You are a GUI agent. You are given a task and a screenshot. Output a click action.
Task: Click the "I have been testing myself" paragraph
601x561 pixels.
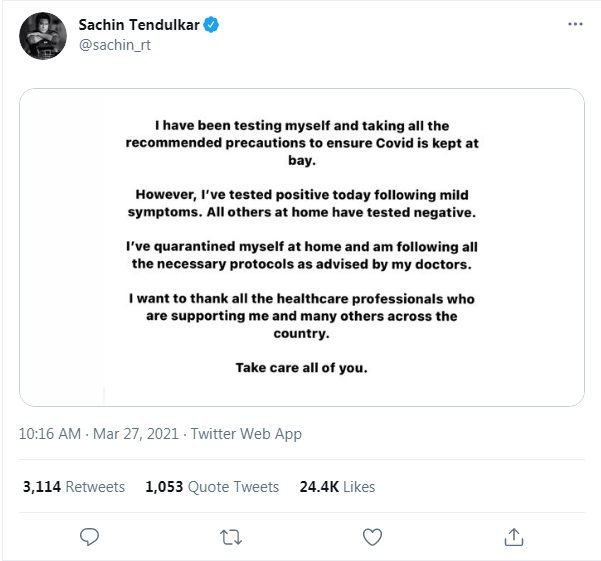click(x=302, y=143)
